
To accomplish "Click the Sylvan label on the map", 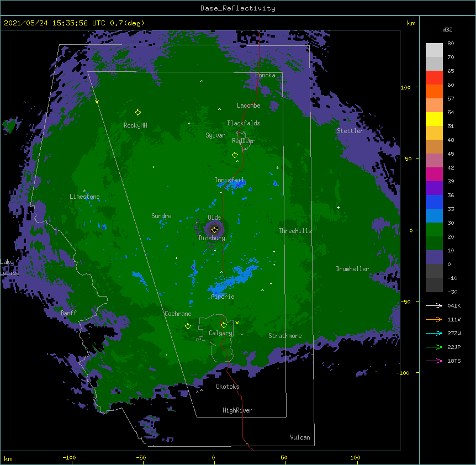I will pyautogui.click(x=215, y=135).
